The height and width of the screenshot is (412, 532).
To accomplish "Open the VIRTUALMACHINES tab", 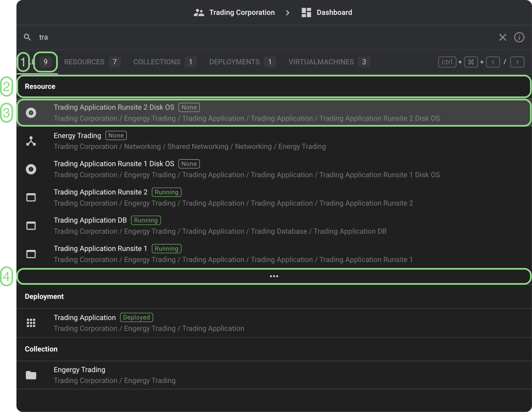I will click(x=321, y=62).
